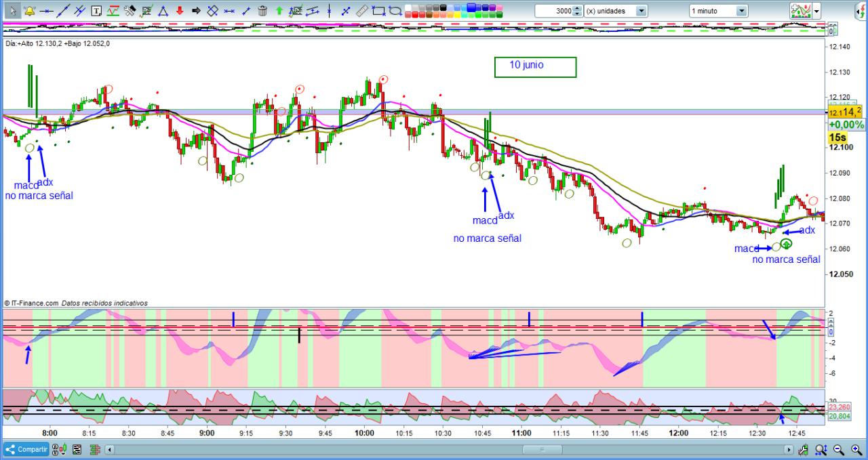Click the +0,00% change label
Image resolution: width=868 pixels, height=460 pixels.
tap(846, 124)
